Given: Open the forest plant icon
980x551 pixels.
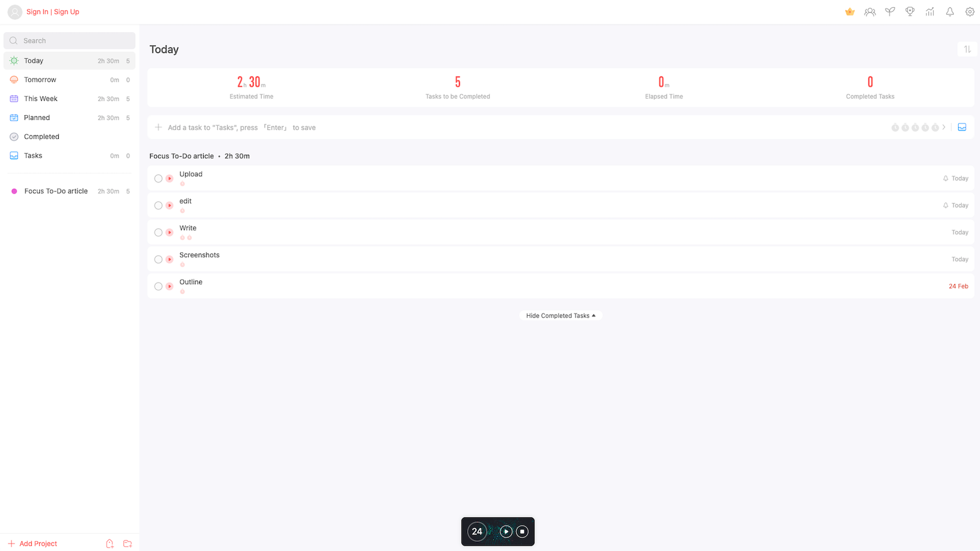Looking at the screenshot, I should point(890,12).
